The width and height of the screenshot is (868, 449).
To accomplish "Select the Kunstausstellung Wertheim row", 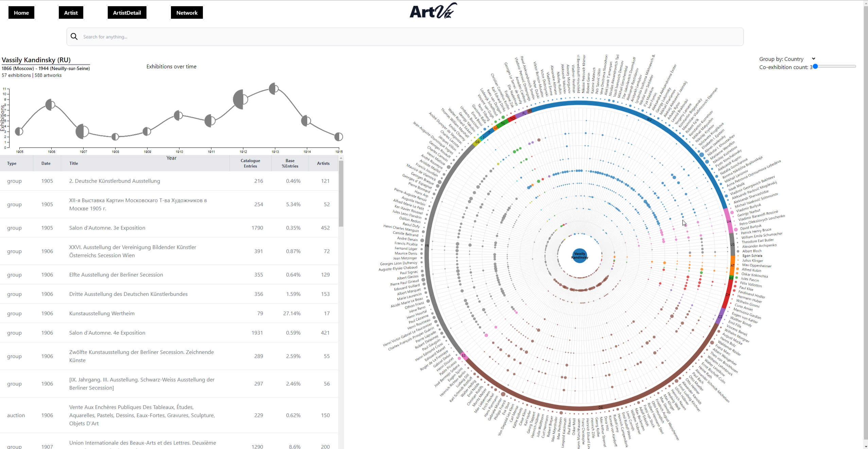I will [169, 313].
